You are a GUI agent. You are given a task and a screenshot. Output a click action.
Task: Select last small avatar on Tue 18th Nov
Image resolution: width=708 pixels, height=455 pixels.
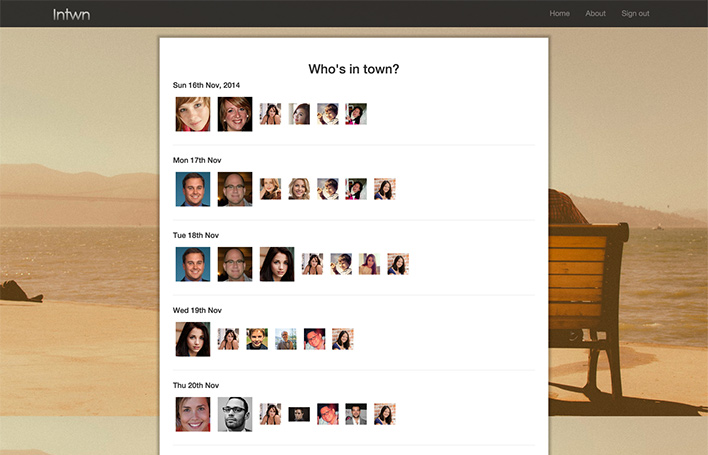point(398,264)
